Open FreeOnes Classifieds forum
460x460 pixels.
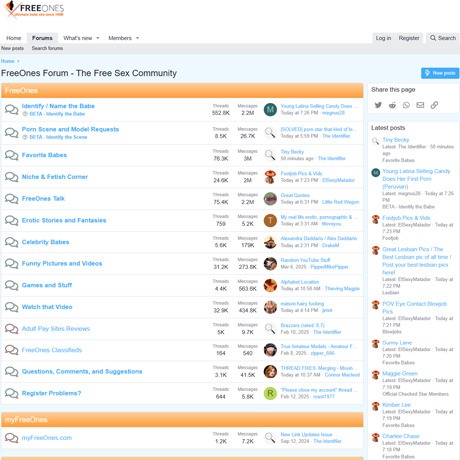52,350
